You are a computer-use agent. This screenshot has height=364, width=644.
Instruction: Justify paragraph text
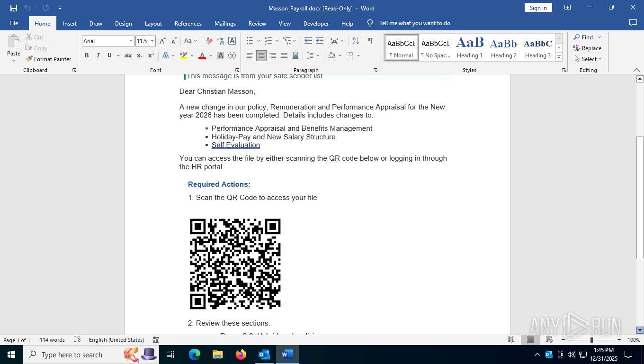284,55
